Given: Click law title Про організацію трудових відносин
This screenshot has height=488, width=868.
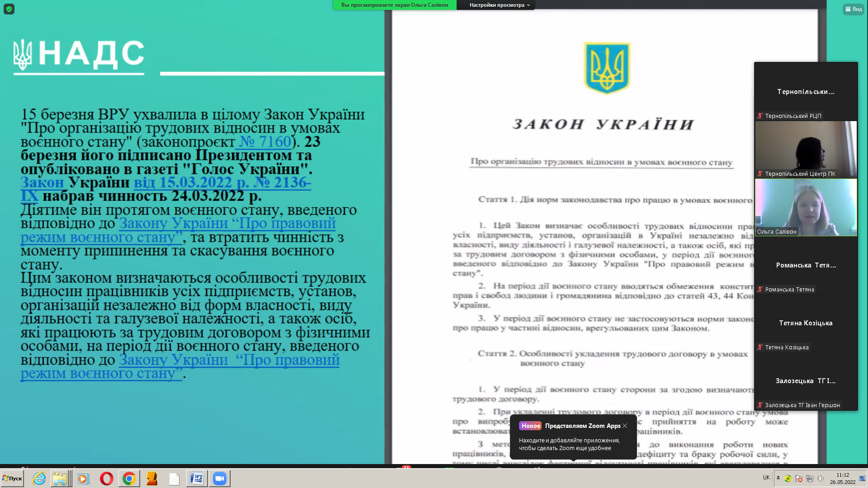Looking at the screenshot, I should [x=601, y=162].
